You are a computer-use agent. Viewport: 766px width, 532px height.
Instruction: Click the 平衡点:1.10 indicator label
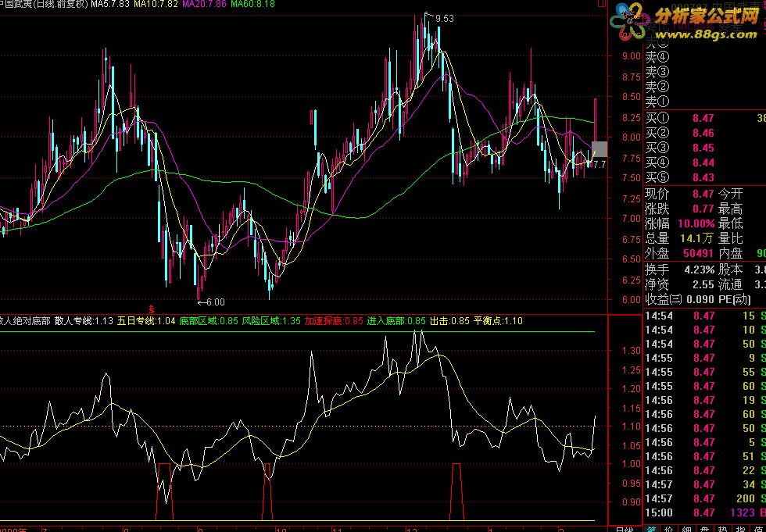pos(499,321)
